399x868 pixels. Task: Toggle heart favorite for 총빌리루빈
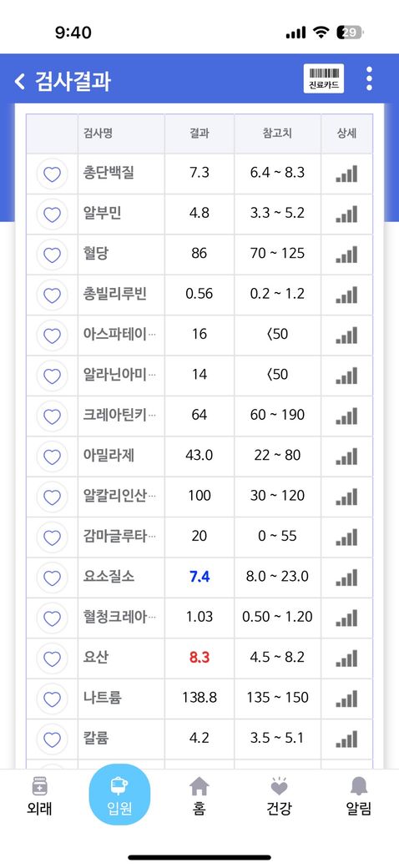click(x=52, y=295)
